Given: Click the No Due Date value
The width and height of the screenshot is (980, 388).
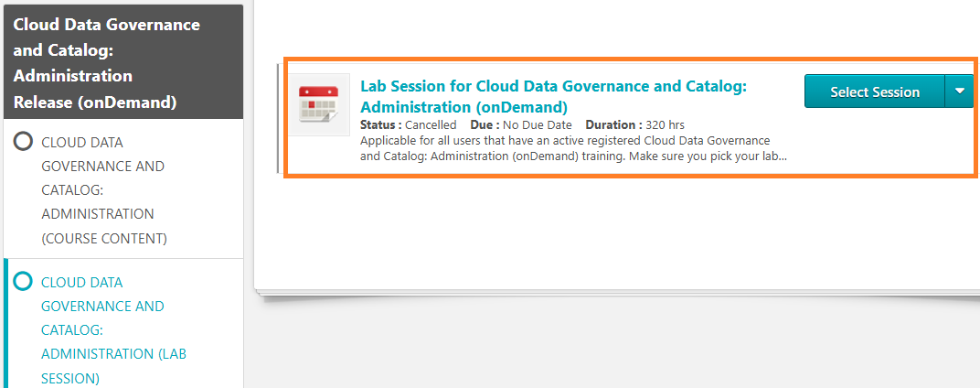Looking at the screenshot, I should pos(538,124).
